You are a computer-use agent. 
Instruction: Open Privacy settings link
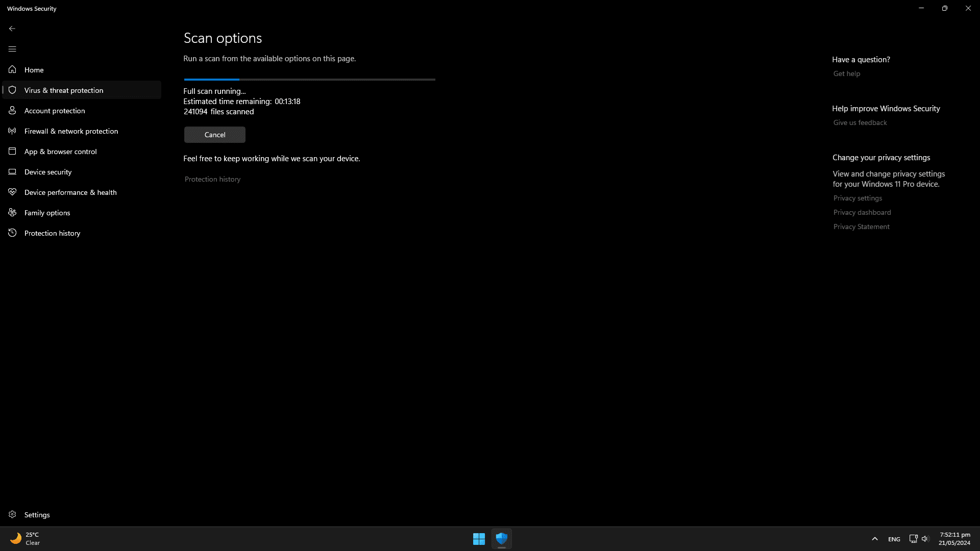(857, 198)
